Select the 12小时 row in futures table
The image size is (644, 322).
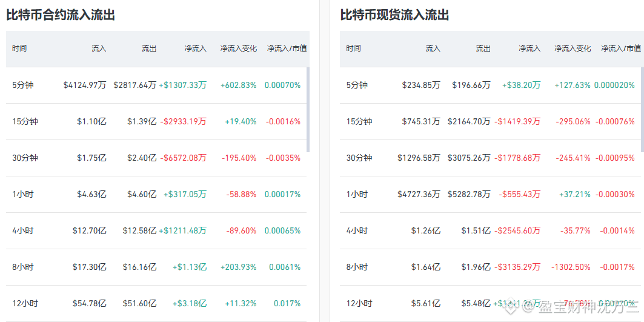[156, 303]
